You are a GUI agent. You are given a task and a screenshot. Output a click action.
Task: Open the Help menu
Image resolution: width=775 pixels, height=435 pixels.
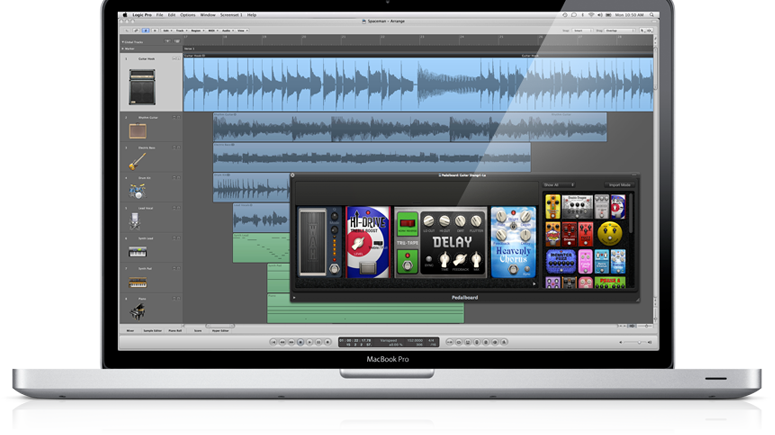252,15
